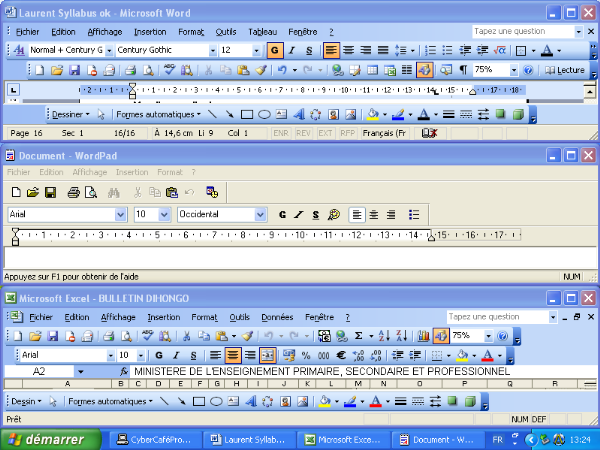Click the WordPad Save diskette icon

coord(51,192)
